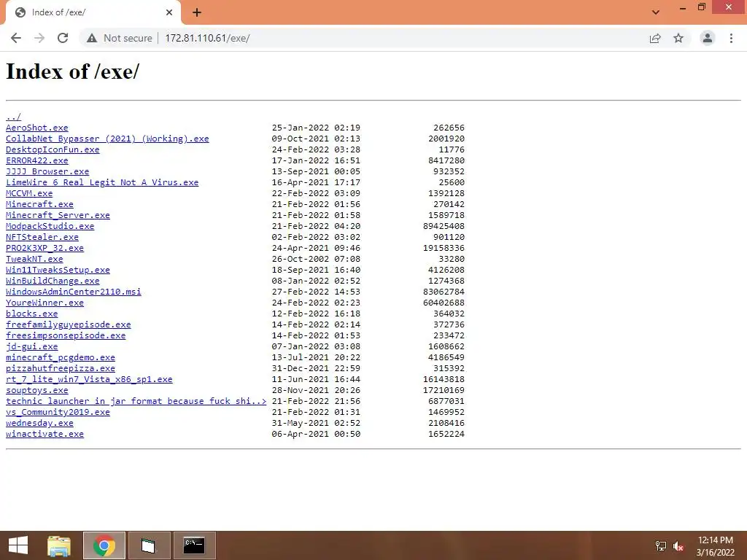747x560 pixels.
Task: Select the date 26-Oct-2002 07:08
Action: tap(316, 259)
